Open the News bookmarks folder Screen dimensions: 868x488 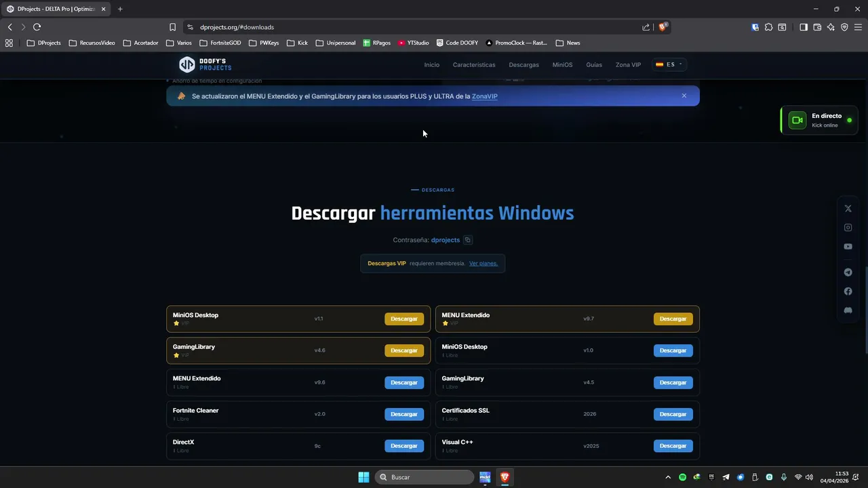568,43
